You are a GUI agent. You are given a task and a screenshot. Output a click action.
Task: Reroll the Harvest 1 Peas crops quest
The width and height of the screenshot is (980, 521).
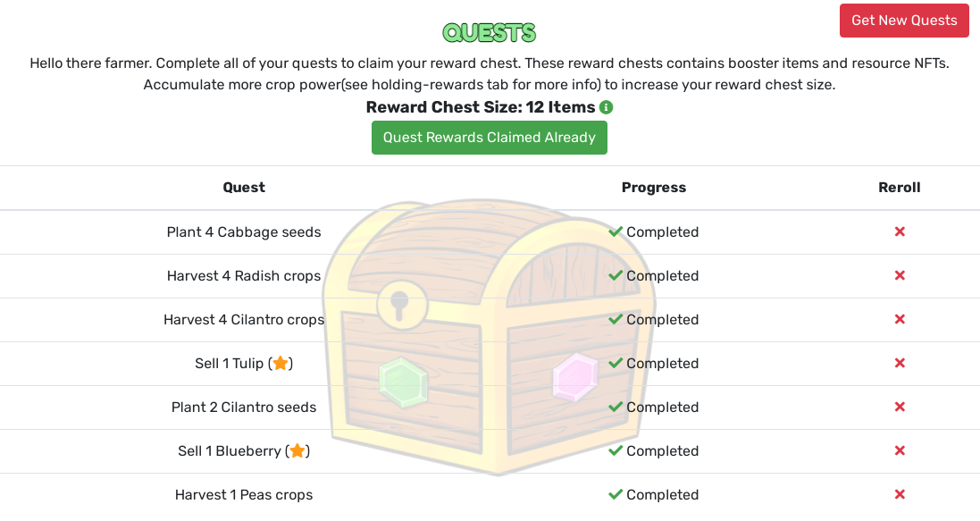(x=900, y=495)
